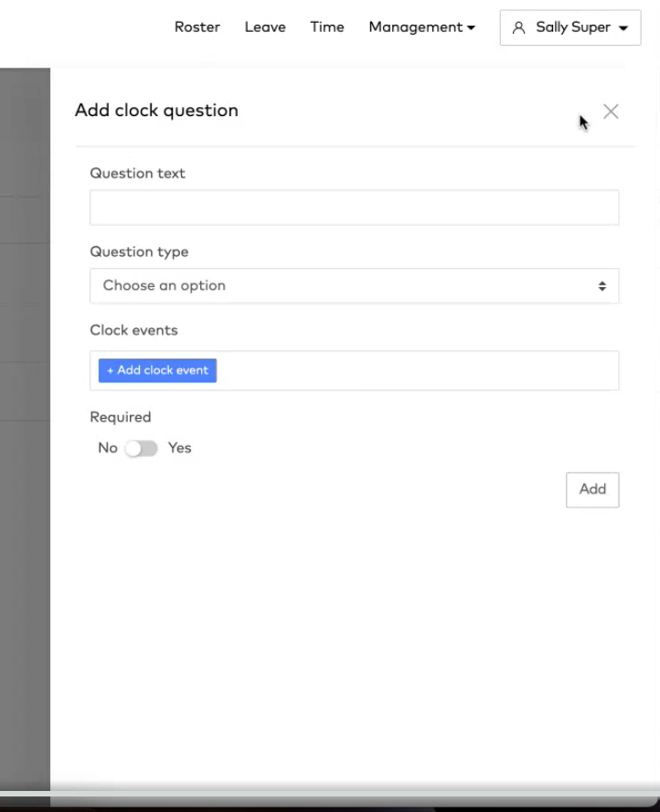Close the Add clock question panel
Image resolution: width=660 pixels, height=812 pixels.
611,112
